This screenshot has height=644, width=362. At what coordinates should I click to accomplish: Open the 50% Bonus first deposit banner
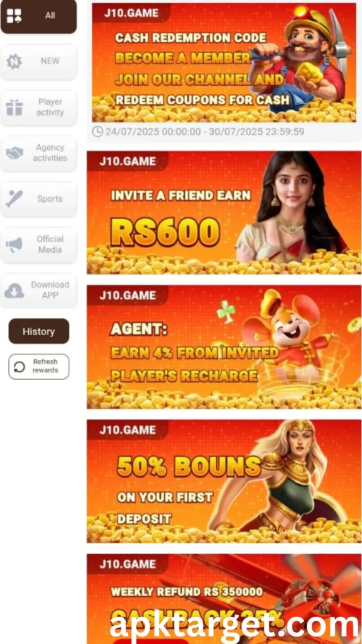pyautogui.click(x=224, y=481)
